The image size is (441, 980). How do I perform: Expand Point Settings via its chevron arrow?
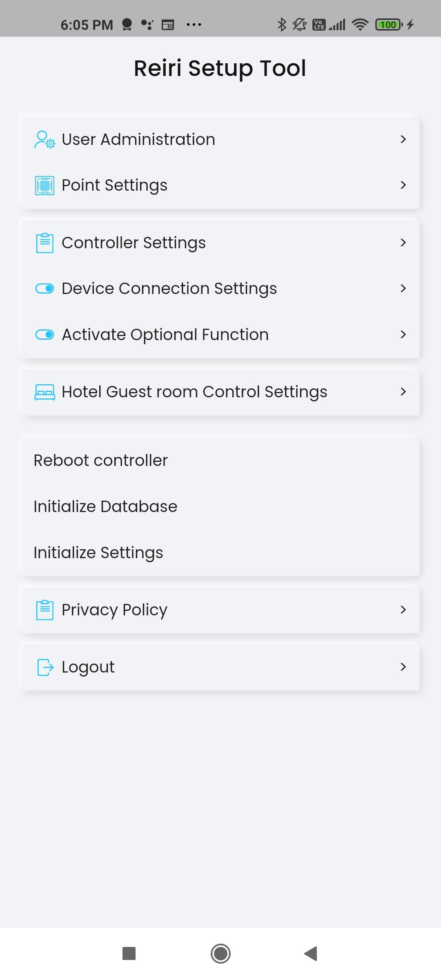click(403, 185)
